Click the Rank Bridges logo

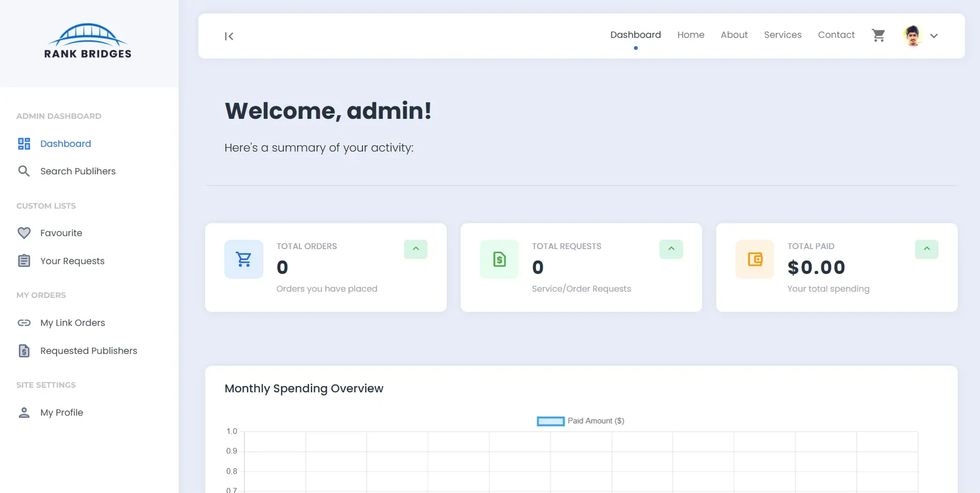click(87, 40)
